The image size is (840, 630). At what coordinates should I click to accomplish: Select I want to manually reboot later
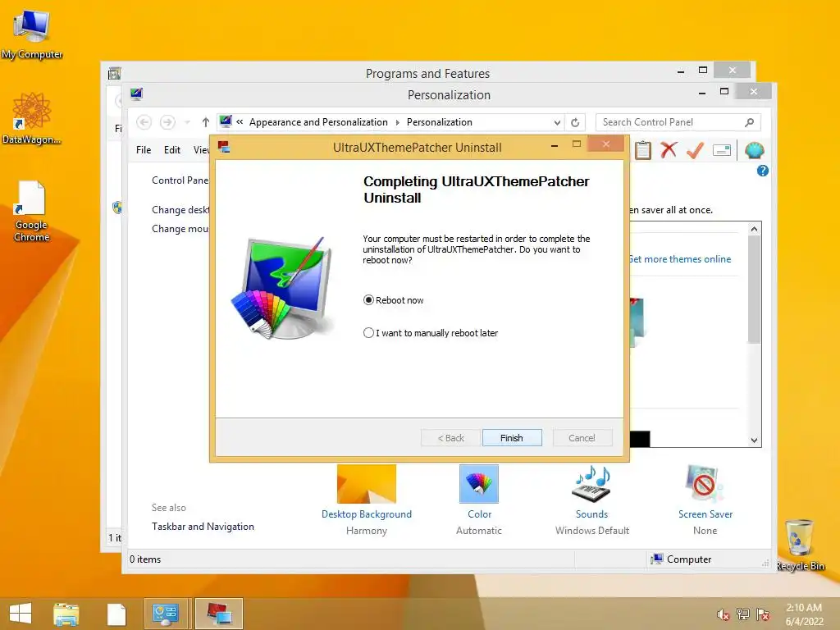(368, 333)
